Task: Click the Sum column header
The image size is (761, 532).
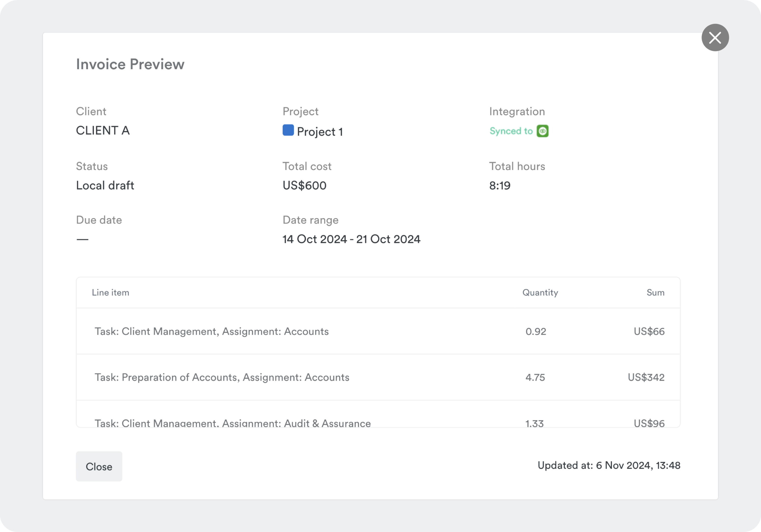Action: click(655, 293)
